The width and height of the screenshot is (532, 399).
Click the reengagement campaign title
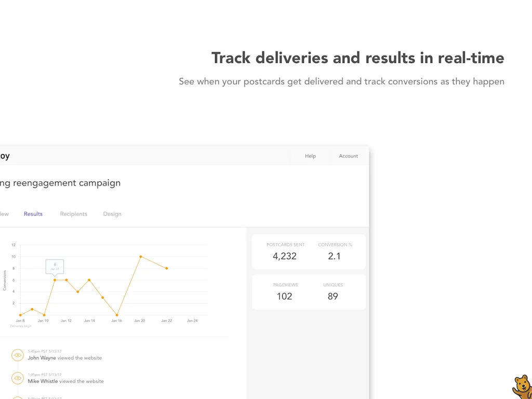point(60,183)
